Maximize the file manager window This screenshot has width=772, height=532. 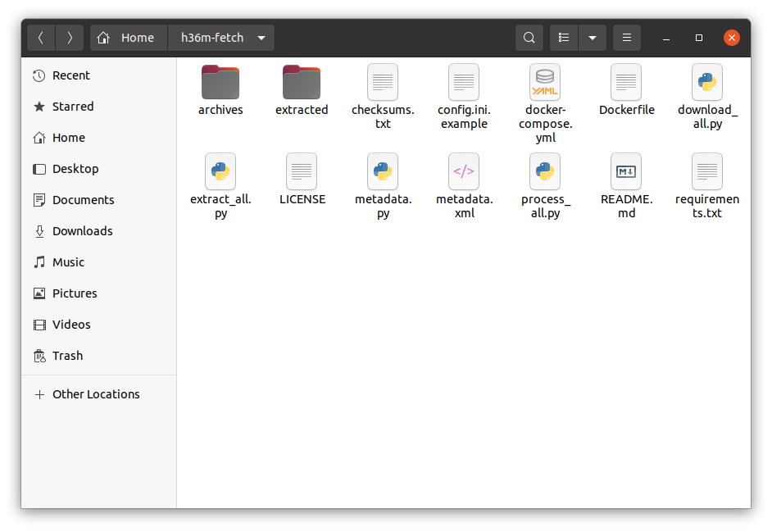click(x=698, y=38)
